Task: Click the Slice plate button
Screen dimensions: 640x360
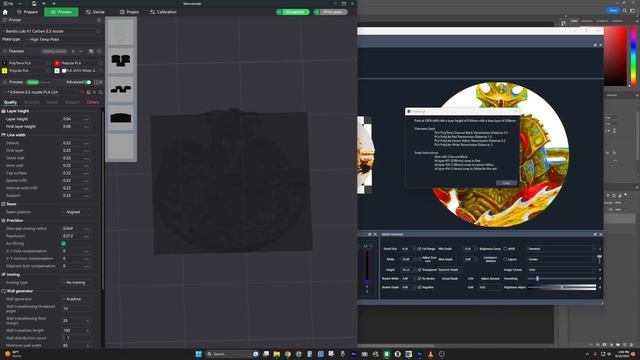Action: (x=293, y=12)
